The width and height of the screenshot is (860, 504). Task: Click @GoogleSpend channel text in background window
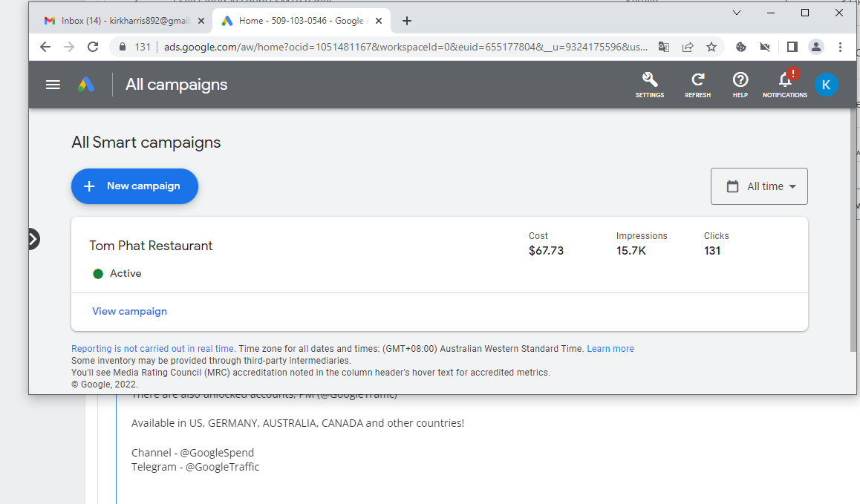217,453
